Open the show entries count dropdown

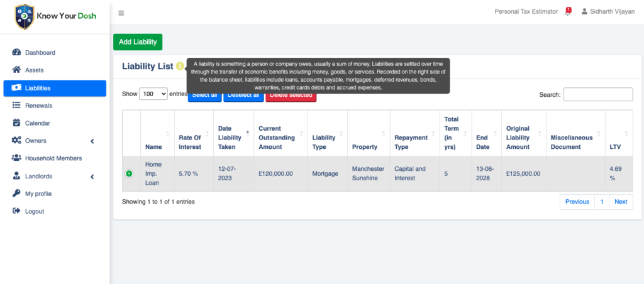click(153, 94)
